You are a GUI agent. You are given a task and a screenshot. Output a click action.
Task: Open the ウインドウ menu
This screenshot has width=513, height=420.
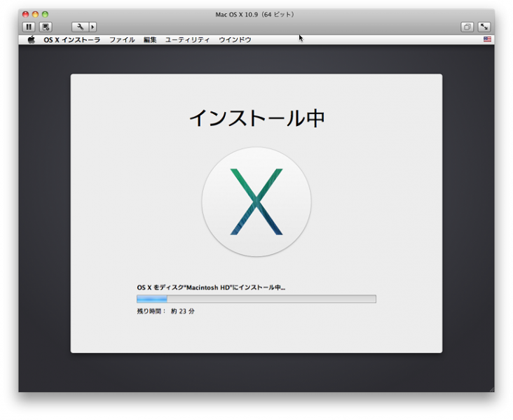tap(235, 40)
